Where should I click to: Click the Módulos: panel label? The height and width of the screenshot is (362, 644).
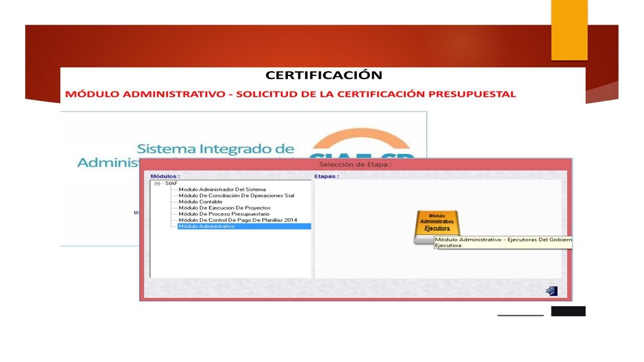click(165, 176)
